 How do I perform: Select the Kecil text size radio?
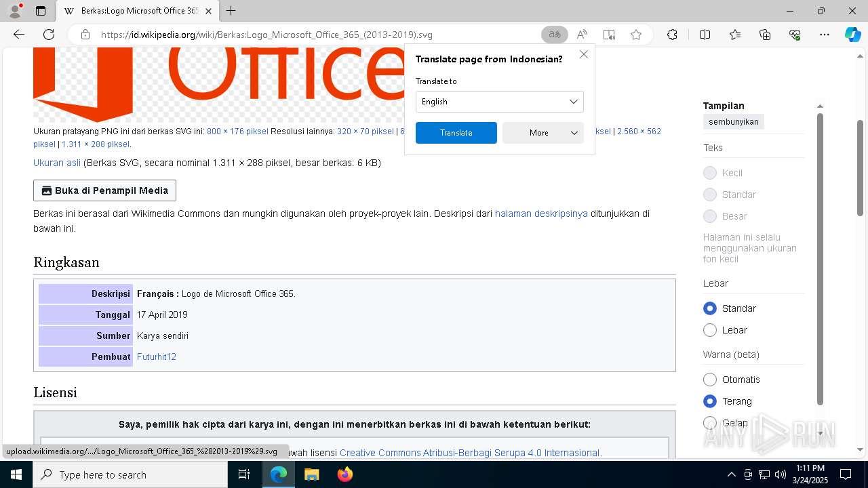coord(710,173)
